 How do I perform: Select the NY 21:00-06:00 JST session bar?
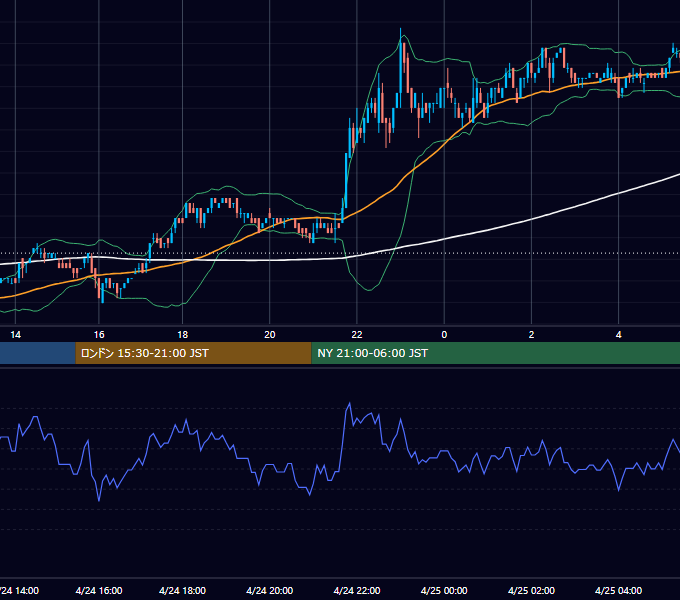pos(496,353)
